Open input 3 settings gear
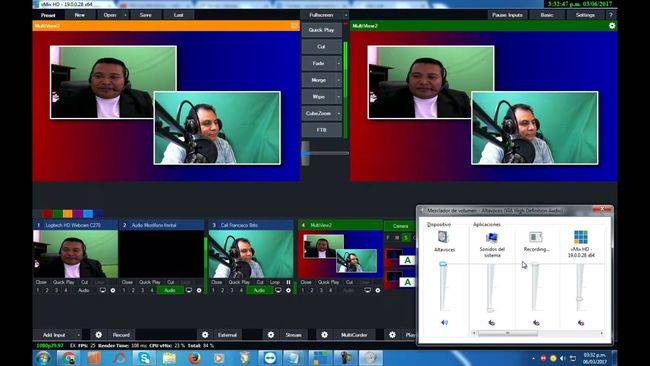This screenshot has height=366, width=650. pyautogui.click(x=289, y=290)
